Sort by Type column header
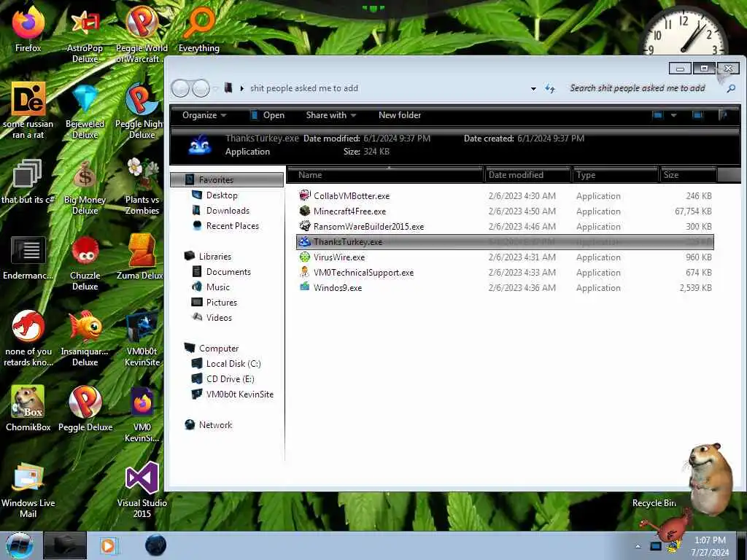Screen dimensions: 747x560 pyautogui.click(x=615, y=175)
